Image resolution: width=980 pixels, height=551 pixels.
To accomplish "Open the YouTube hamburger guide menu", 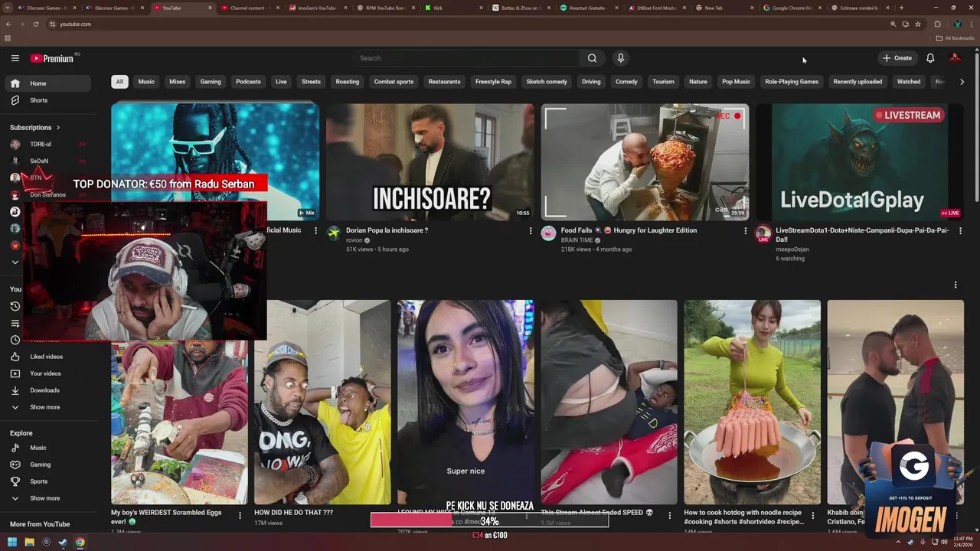I will coord(15,58).
